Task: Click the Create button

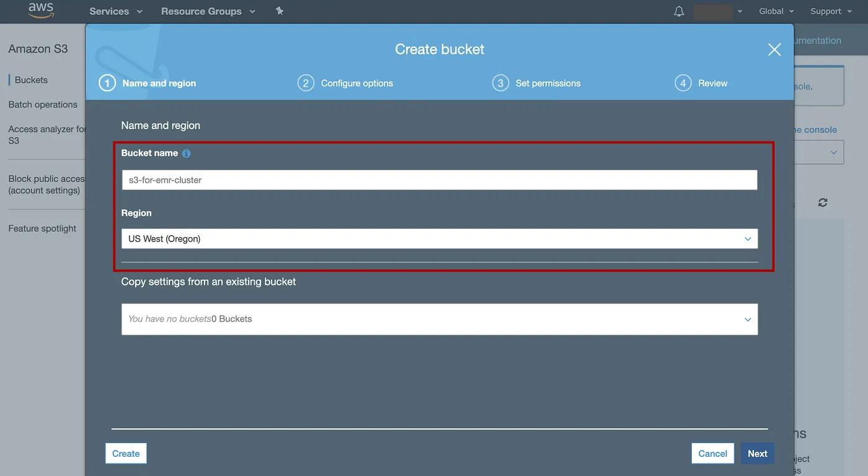Action: (126, 454)
